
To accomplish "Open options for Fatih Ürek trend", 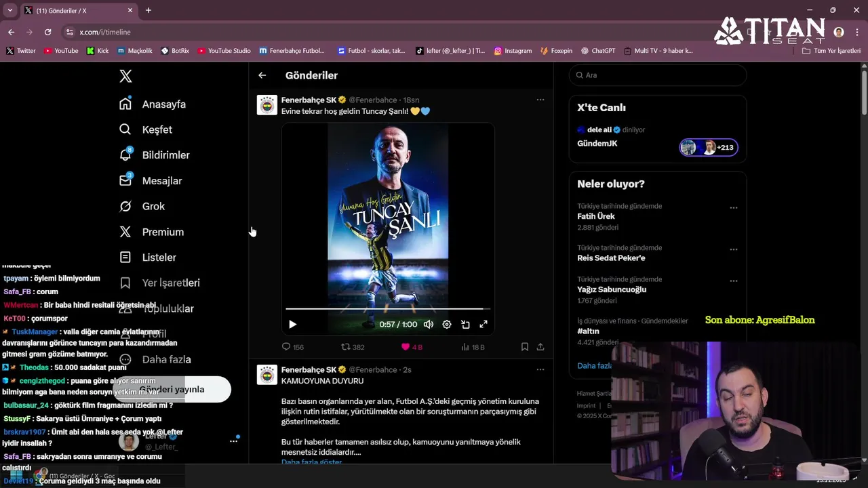I will point(734,208).
